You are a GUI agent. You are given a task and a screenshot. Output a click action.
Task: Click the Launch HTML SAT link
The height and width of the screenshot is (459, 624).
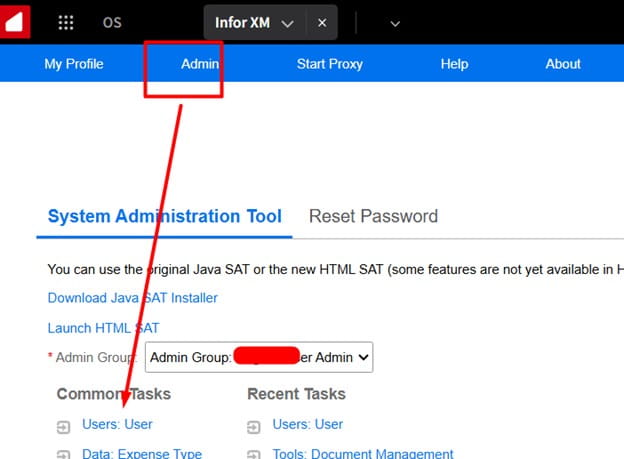click(103, 328)
